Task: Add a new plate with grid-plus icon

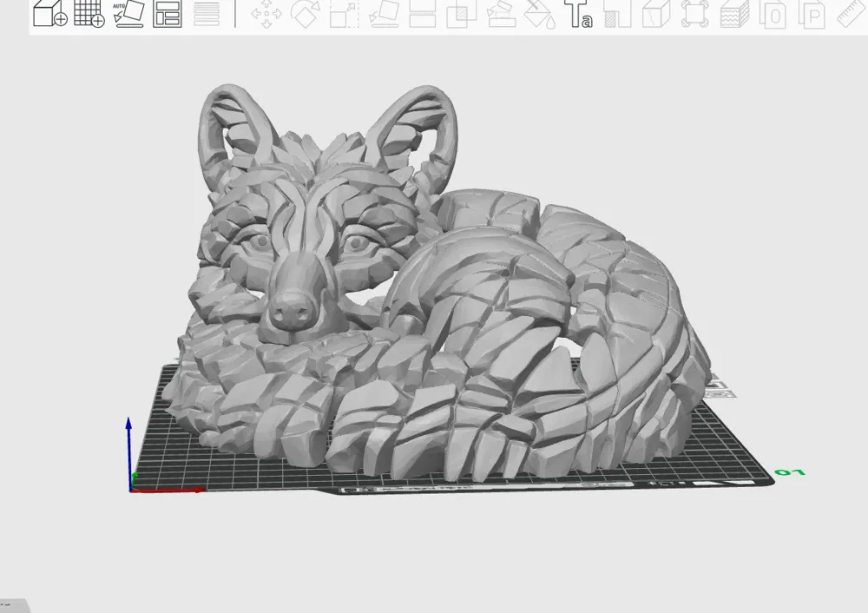Action: pyautogui.click(x=89, y=13)
